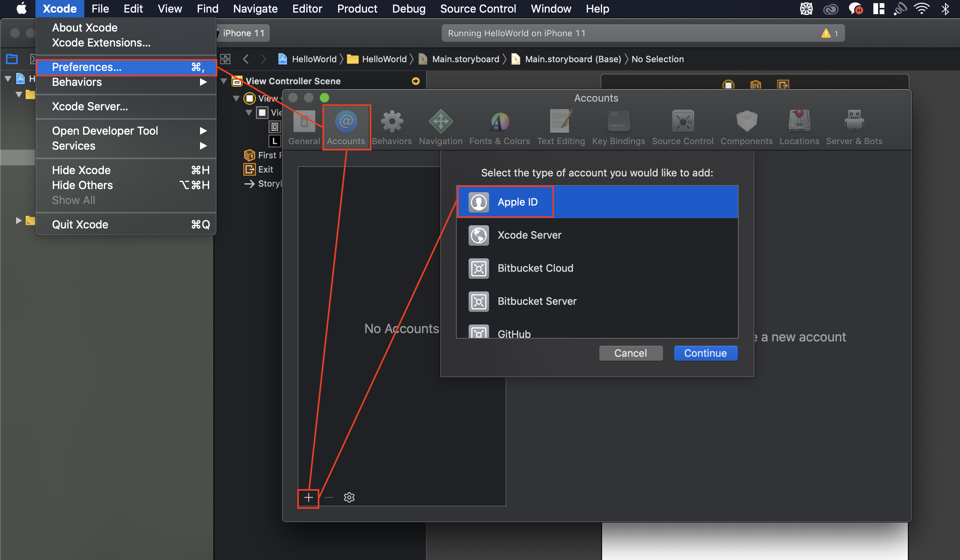The height and width of the screenshot is (560, 960).
Task: Open the Behaviors submenu
Action: [x=126, y=82]
